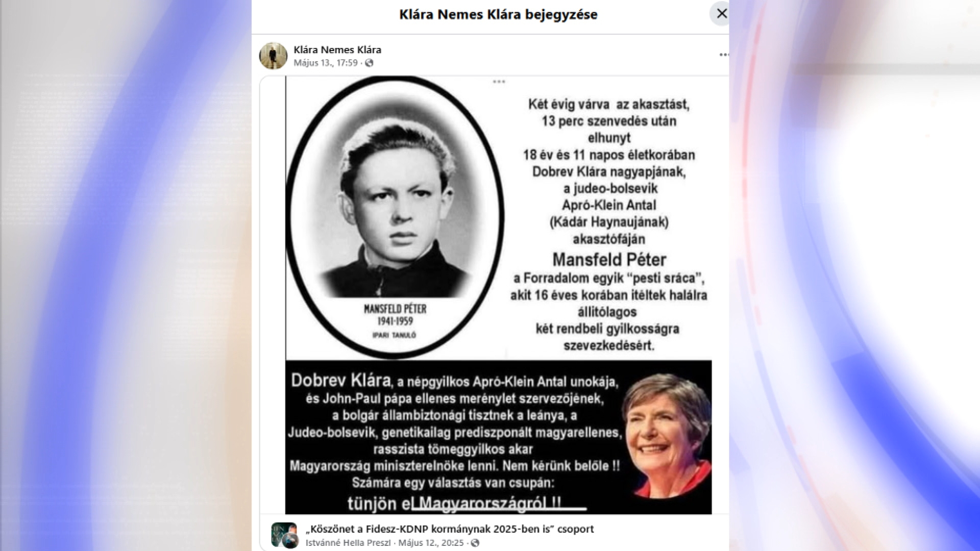Click the dialog title Klára Nemes Klára bejegyzése
Screen dimensions: 980x551
pyautogui.click(x=498, y=14)
